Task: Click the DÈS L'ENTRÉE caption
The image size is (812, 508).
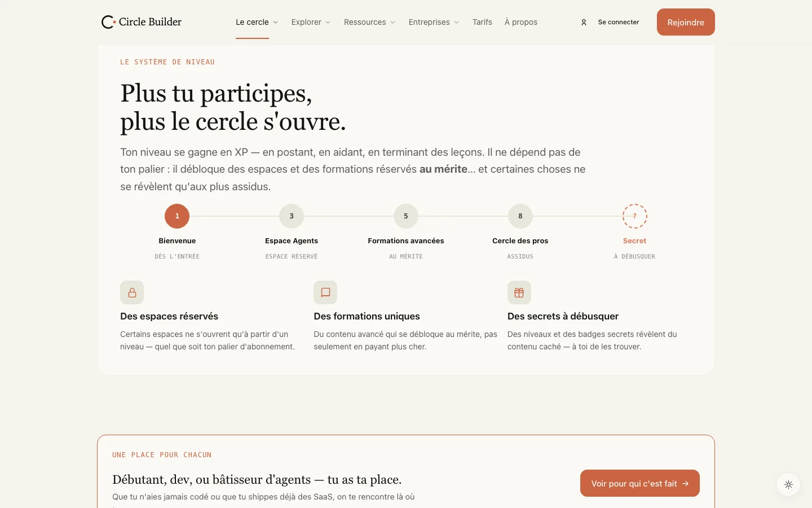Action: (x=177, y=256)
